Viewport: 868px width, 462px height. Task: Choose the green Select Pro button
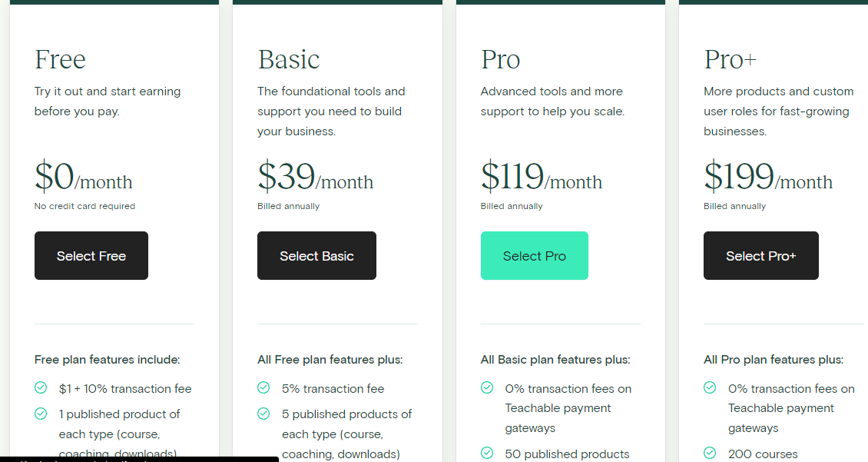(534, 256)
